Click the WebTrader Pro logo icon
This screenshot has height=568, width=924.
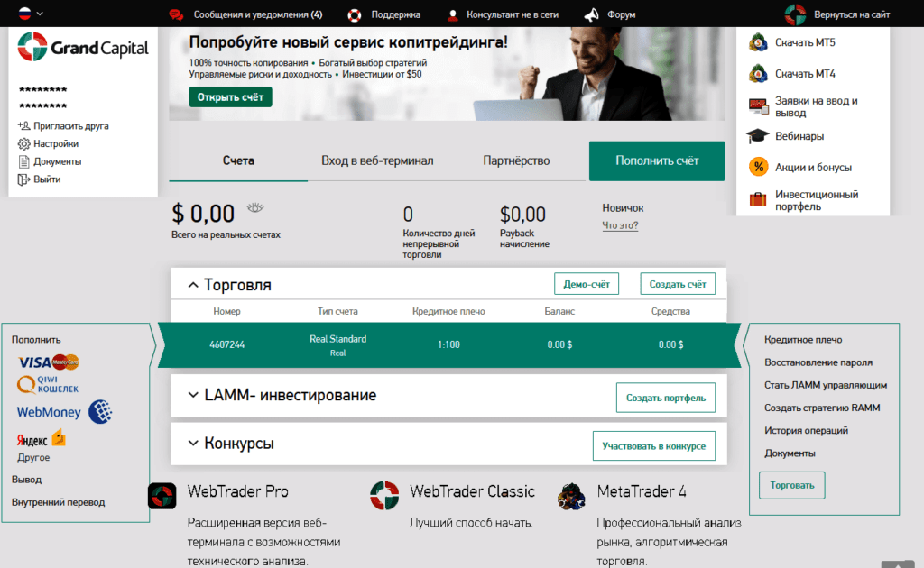(x=162, y=496)
